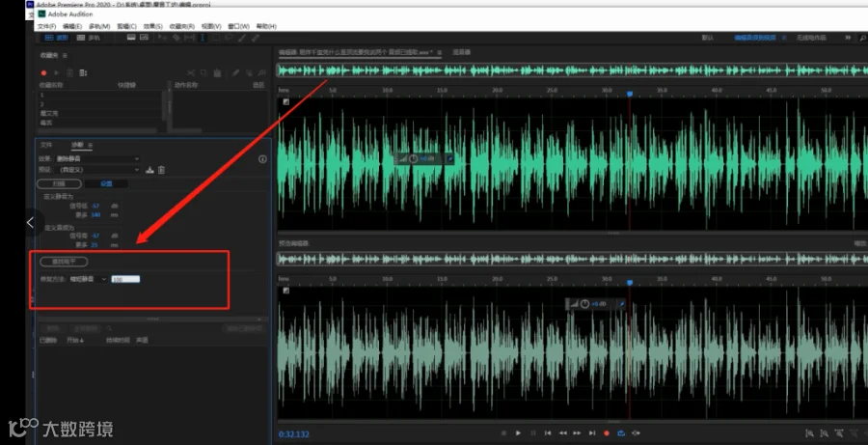Click the rewind transport icon
Viewport: 868px width, 445px height.
point(562,432)
